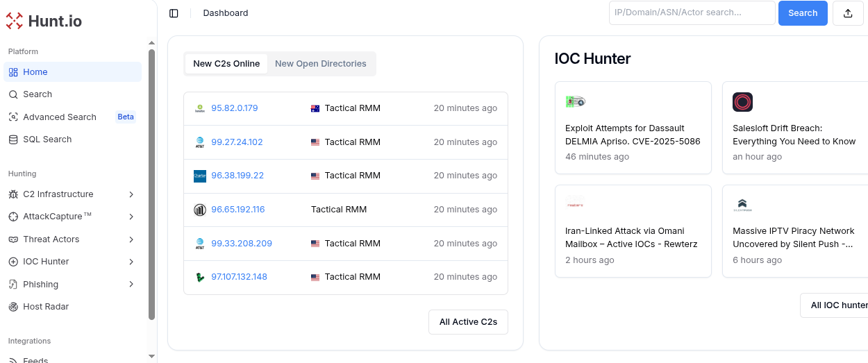Click the Home grid icon
The image size is (868, 363).
click(13, 72)
